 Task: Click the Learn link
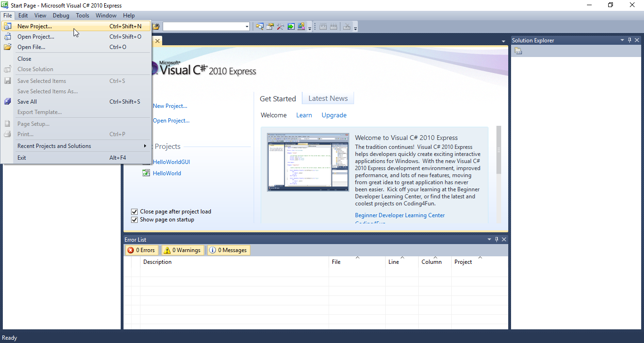click(x=304, y=115)
